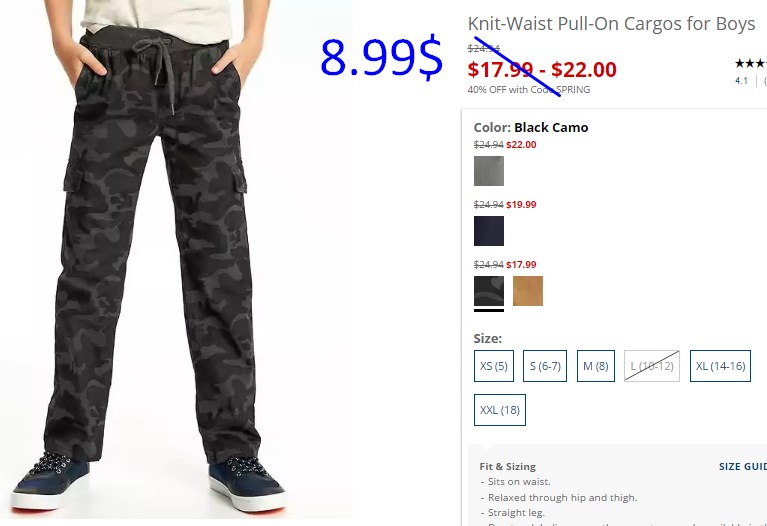The image size is (767, 526).
Task: Select the navy blue color swatch
Action: (x=489, y=231)
